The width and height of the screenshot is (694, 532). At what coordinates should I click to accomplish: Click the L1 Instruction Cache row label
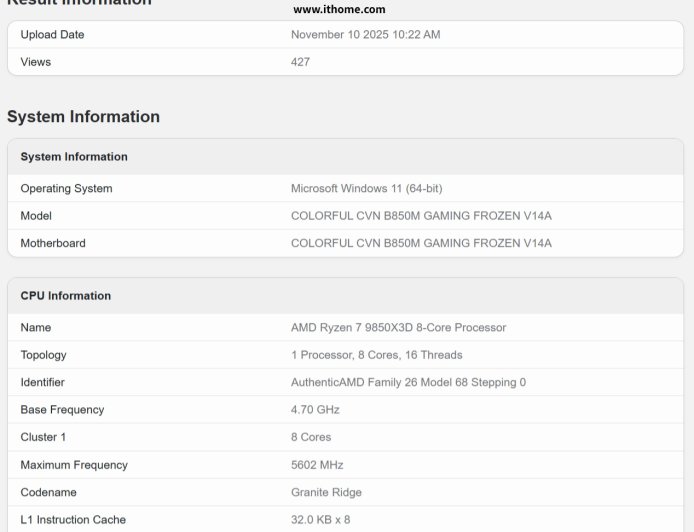[73, 520]
